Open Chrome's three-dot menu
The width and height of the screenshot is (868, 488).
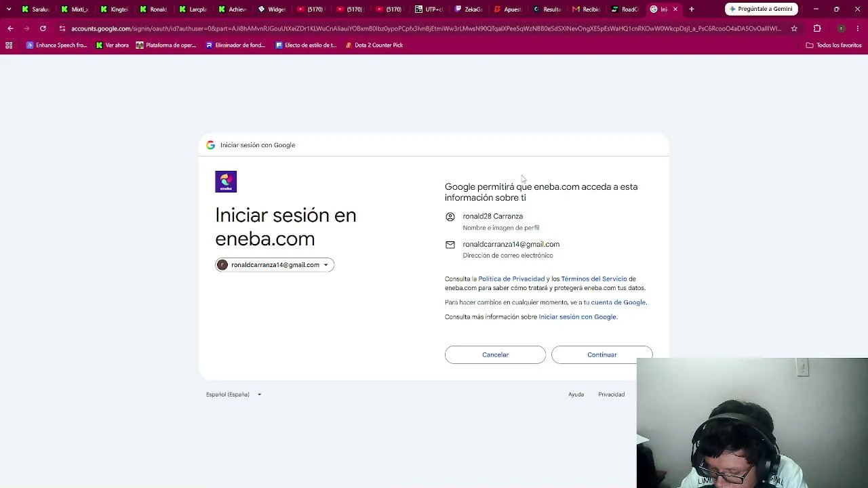coord(858,28)
